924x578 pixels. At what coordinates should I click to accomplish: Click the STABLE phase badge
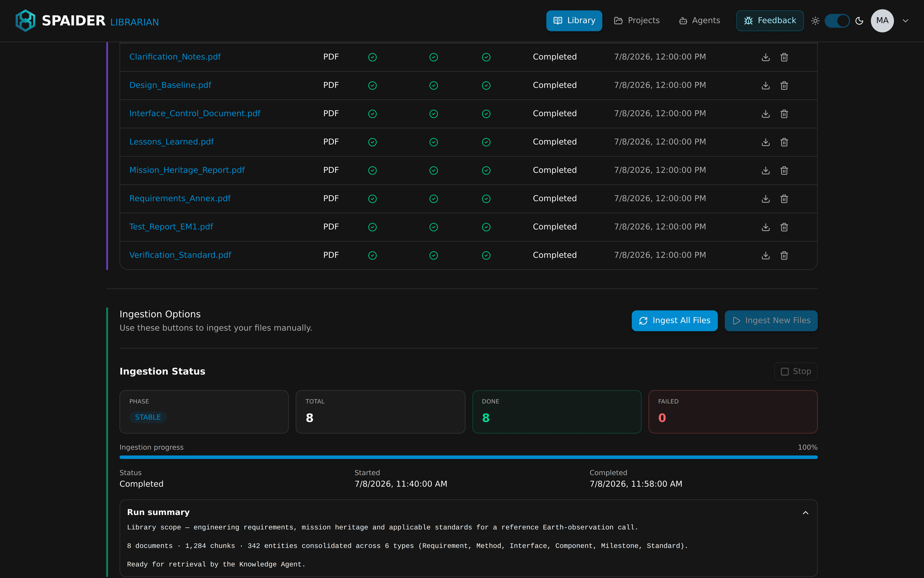pyautogui.click(x=148, y=417)
